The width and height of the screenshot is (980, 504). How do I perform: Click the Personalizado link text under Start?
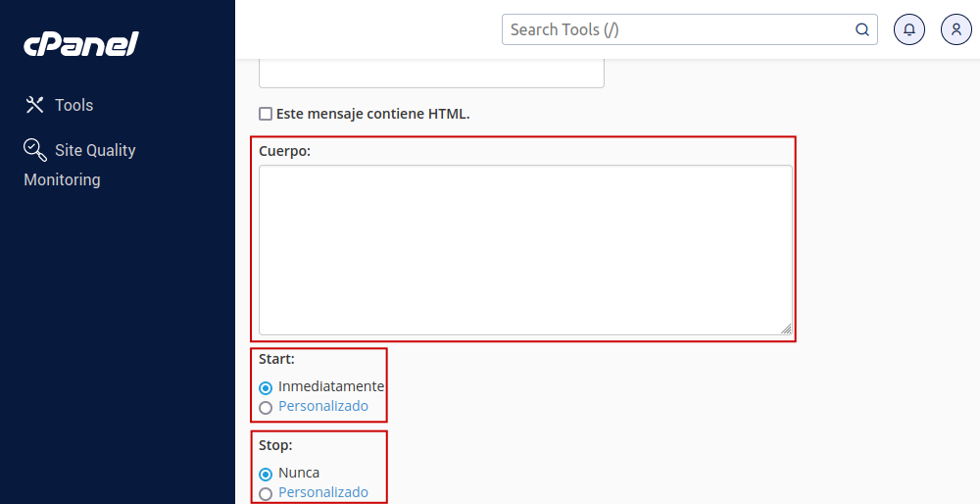(323, 406)
